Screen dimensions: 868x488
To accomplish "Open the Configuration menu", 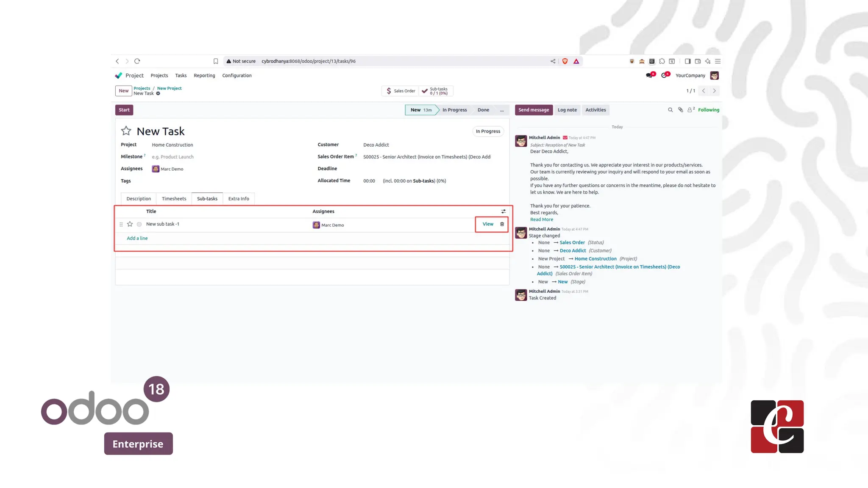I will [237, 75].
